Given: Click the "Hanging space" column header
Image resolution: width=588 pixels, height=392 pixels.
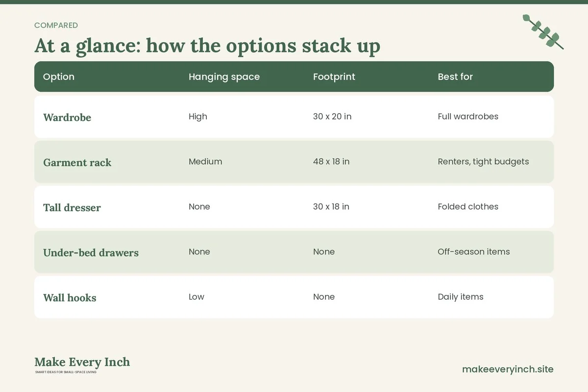Looking at the screenshot, I should 224,77.
